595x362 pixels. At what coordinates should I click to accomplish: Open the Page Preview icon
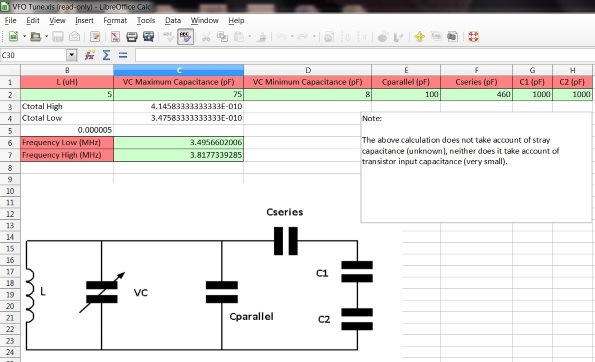[148, 36]
